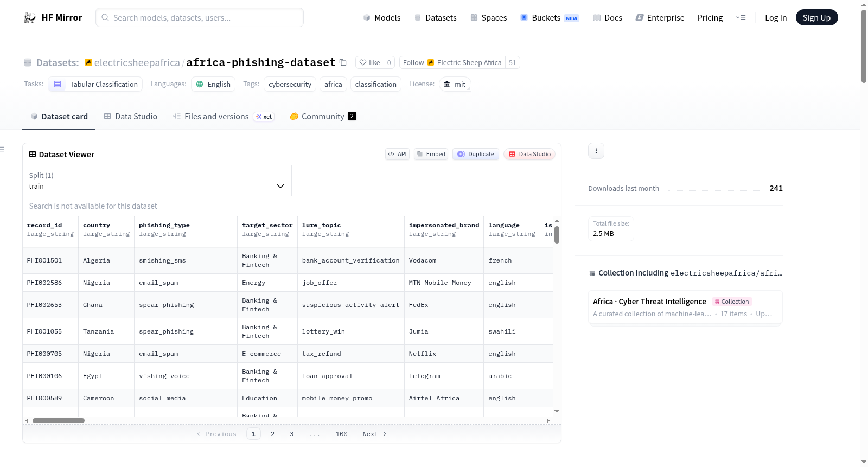
Task: Click the africa tag
Action: point(333,84)
